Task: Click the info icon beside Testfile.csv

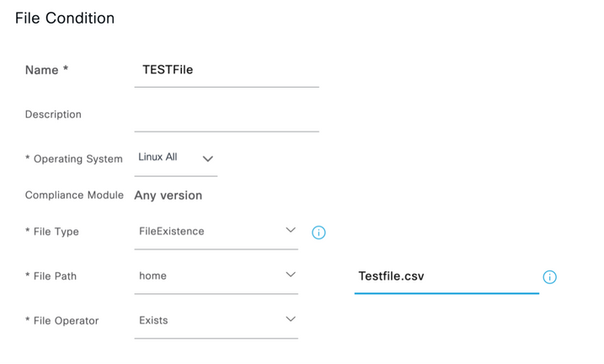Action: (x=550, y=277)
